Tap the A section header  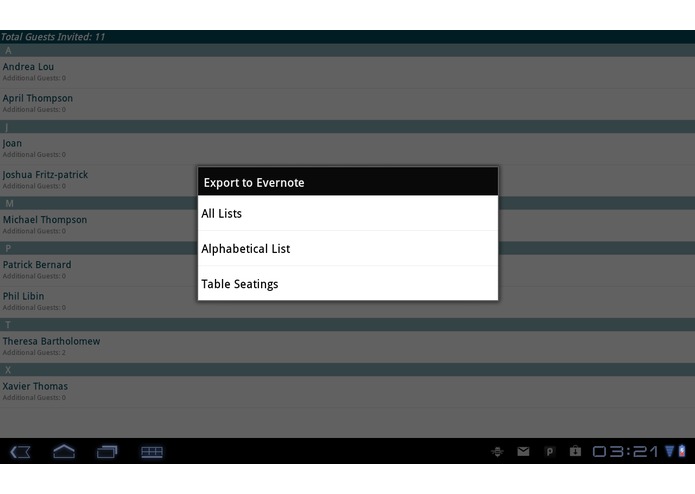point(348,50)
